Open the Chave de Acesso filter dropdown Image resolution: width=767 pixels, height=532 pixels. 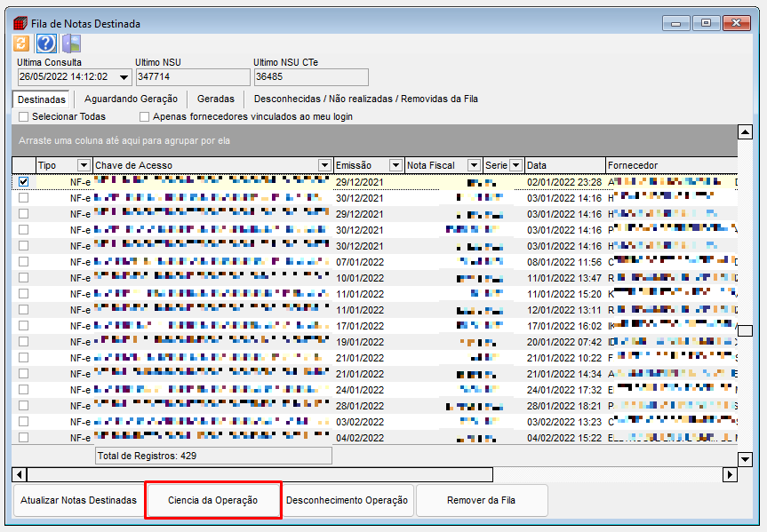pos(324,165)
